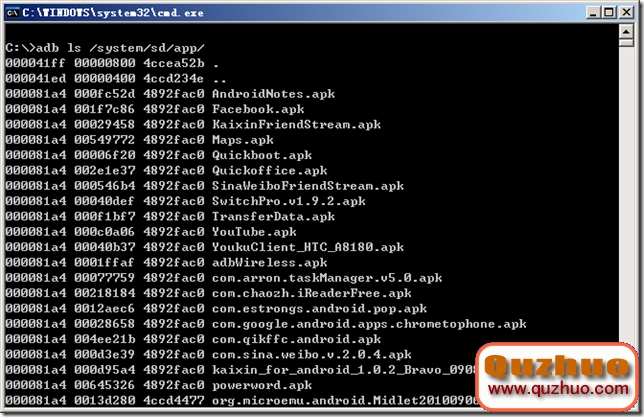Click the command 'adb ls /system/sd/app/'
This screenshot has width=644, height=417.
coord(120,48)
